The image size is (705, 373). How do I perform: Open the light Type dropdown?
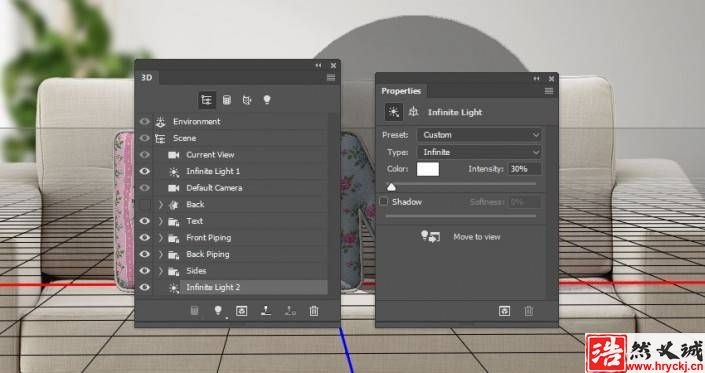479,152
